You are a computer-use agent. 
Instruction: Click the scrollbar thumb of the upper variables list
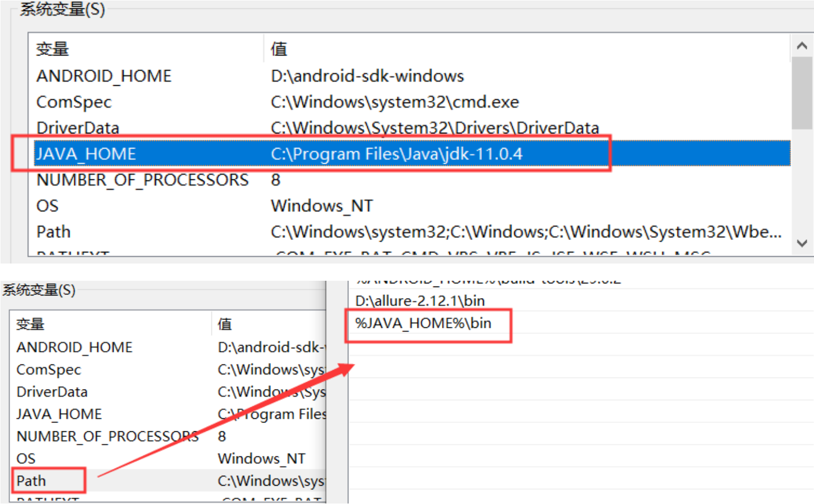pyautogui.click(x=801, y=93)
